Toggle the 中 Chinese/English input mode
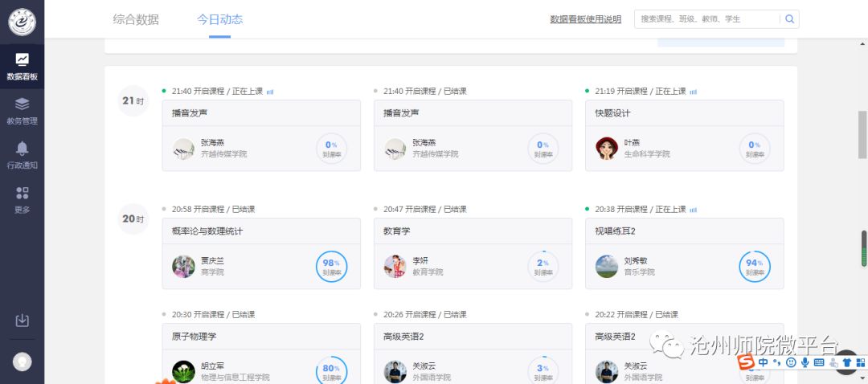 coord(763,363)
